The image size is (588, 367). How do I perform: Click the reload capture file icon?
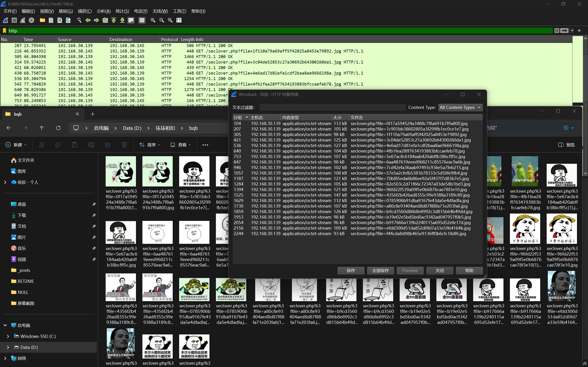tap(68, 20)
